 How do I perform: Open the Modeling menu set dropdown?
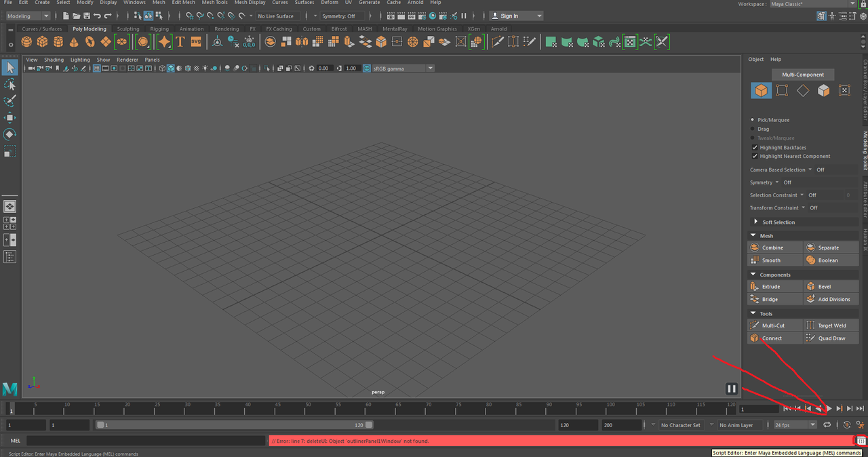click(x=28, y=16)
